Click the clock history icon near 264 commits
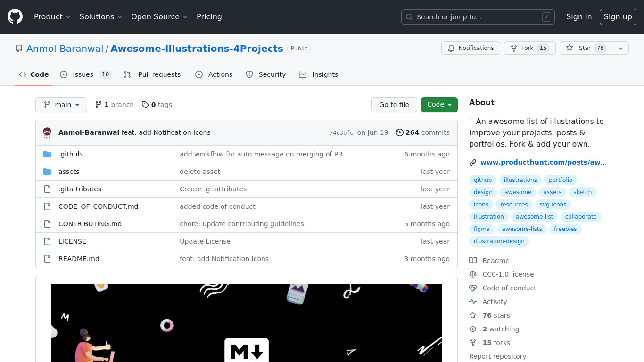644x362 pixels. [400, 132]
